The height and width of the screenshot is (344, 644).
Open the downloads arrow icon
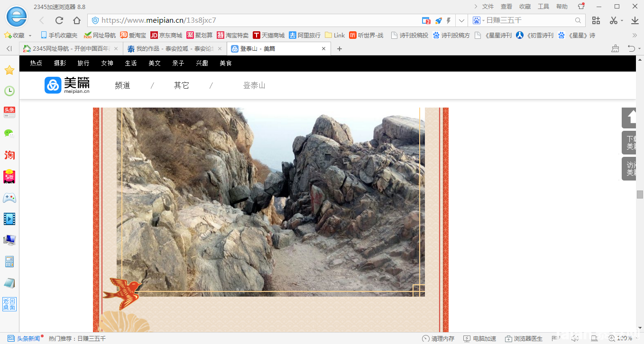[635, 20]
